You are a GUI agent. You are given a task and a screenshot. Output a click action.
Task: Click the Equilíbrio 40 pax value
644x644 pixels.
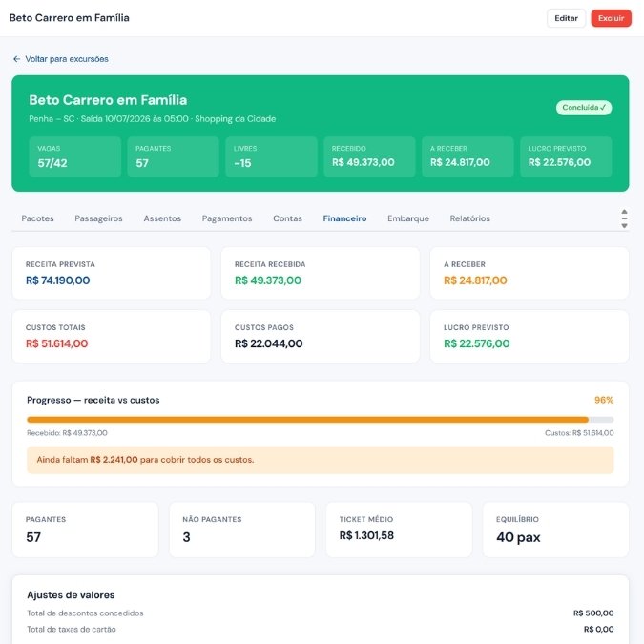pyautogui.click(x=518, y=537)
